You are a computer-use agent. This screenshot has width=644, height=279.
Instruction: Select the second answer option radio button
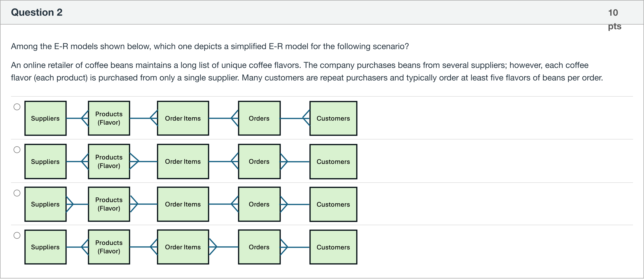pyautogui.click(x=17, y=150)
